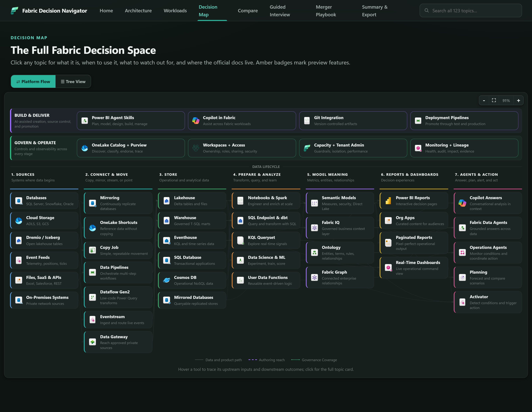Open the On-Premises Systems card

tap(44, 300)
